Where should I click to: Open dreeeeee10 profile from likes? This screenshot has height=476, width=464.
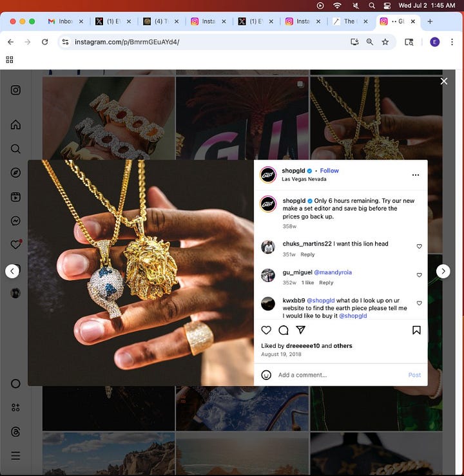pos(303,346)
